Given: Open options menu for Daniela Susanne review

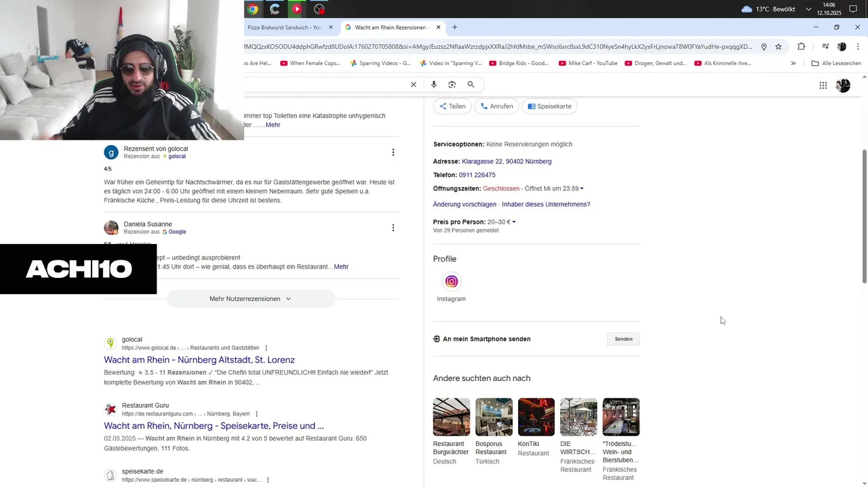Looking at the screenshot, I should tap(393, 228).
